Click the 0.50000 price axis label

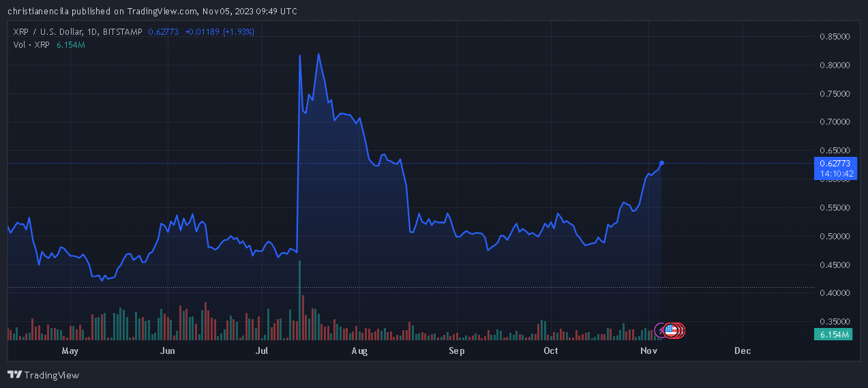tap(835, 237)
